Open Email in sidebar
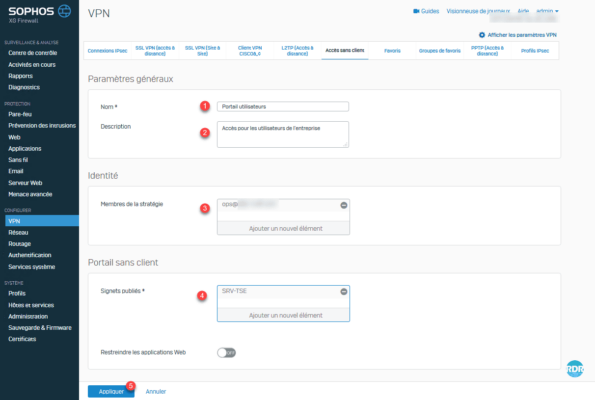Image resolution: width=595 pixels, height=400 pixels. pos(16,171)
